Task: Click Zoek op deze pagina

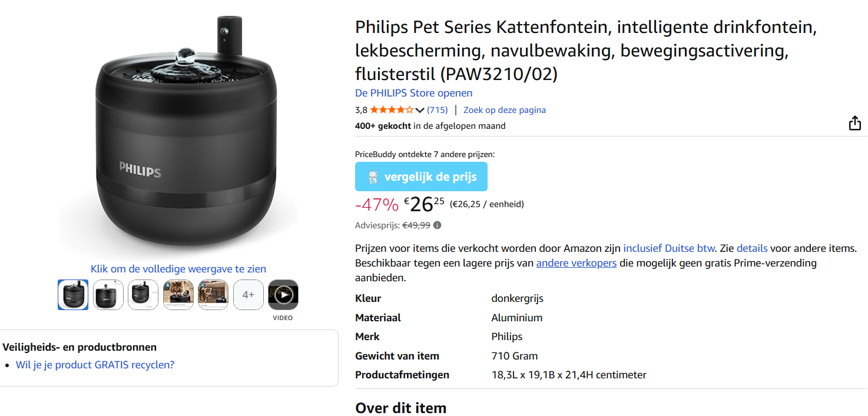Action: (504, 109)
